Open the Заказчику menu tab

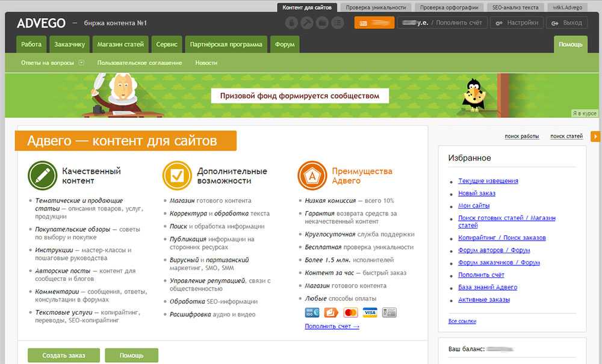coord(69,44)
